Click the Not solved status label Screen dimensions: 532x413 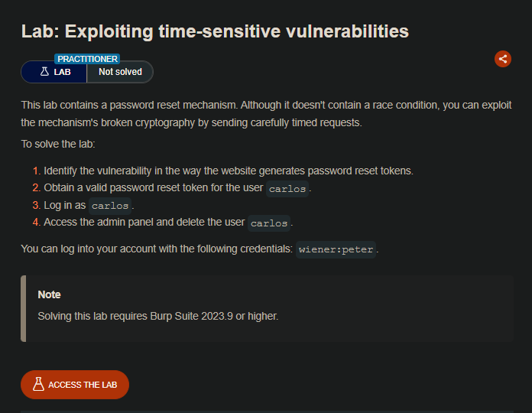tap(120, 72)
